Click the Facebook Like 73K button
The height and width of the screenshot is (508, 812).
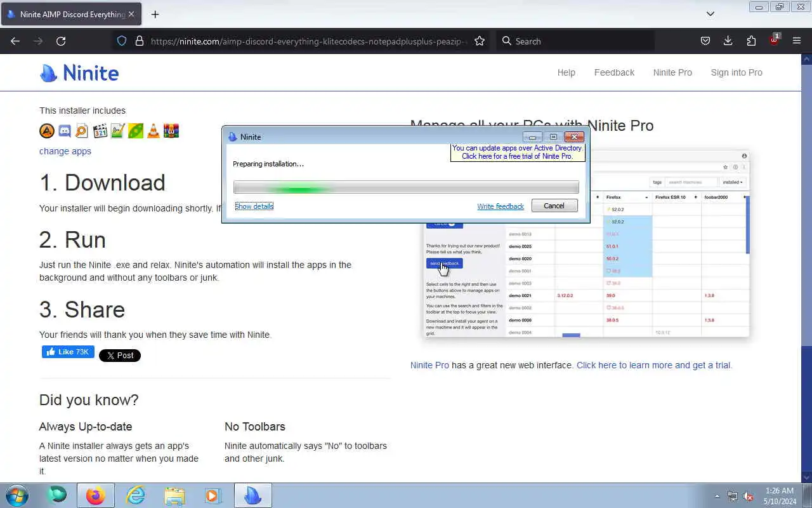[68, 352]
